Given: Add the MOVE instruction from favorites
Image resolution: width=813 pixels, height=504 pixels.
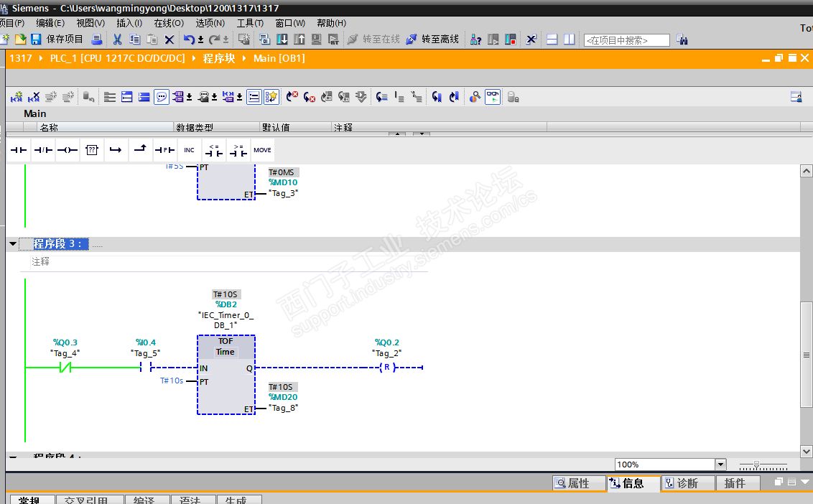Looking at the screenshot, I should coord(262,150).
